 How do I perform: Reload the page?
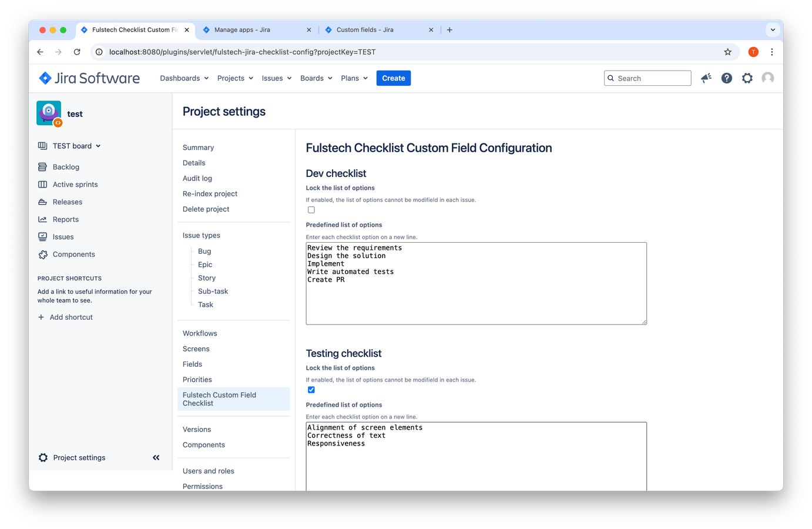tap(77, 52)
